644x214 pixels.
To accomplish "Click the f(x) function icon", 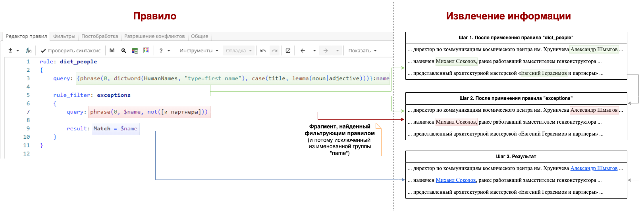I will 29,51.
